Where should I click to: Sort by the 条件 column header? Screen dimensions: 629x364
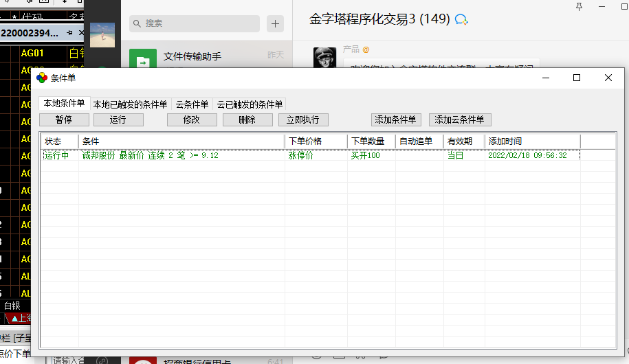(181, 141)
